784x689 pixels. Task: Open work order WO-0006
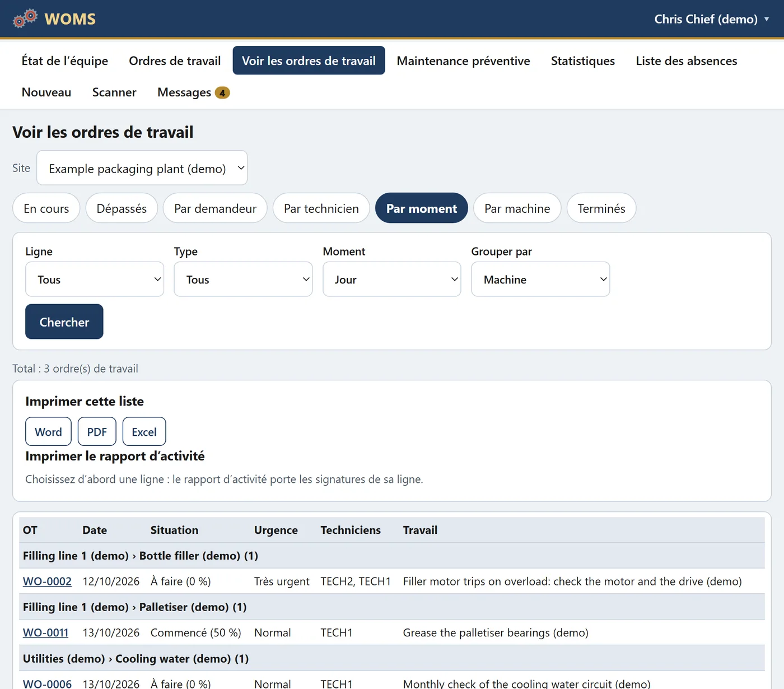click(47, 683)
